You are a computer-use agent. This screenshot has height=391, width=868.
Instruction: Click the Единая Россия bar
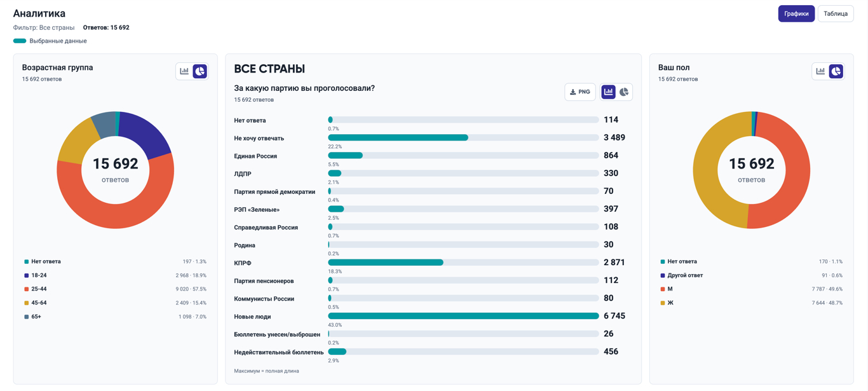click(463, 156)
